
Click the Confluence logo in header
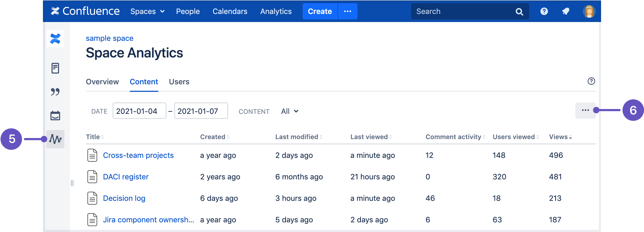(85, 11)
